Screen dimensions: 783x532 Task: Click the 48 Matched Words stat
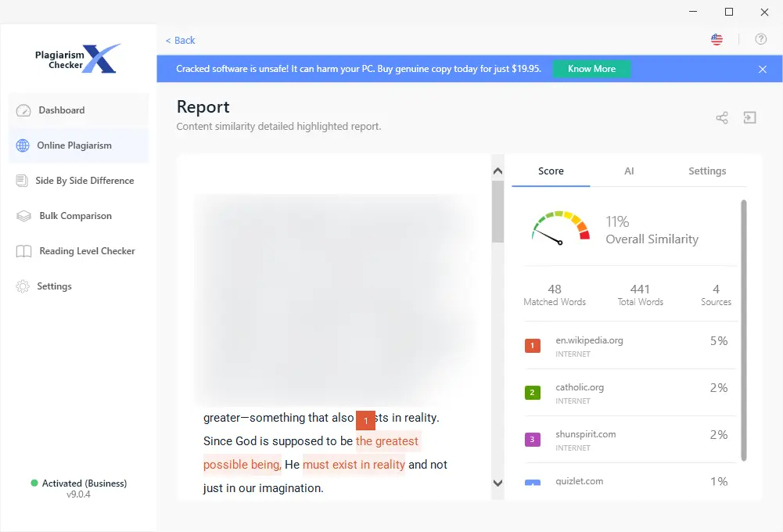tap(555, 295)
